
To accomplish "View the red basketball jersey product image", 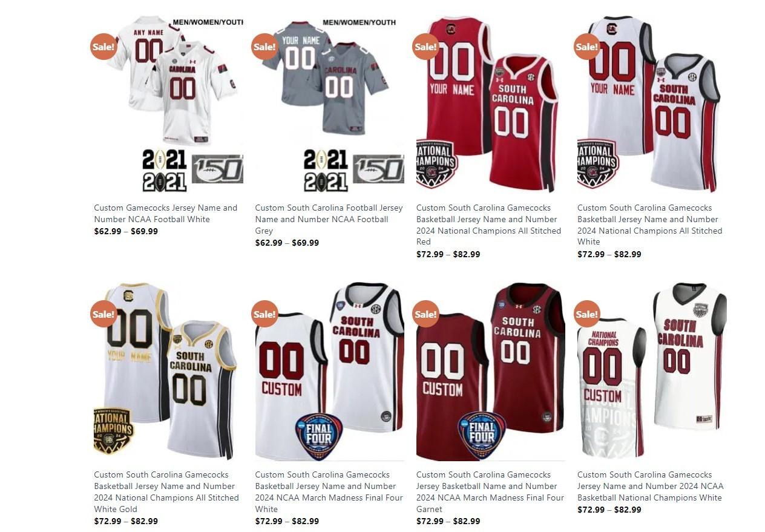I will tap(491, 104).
